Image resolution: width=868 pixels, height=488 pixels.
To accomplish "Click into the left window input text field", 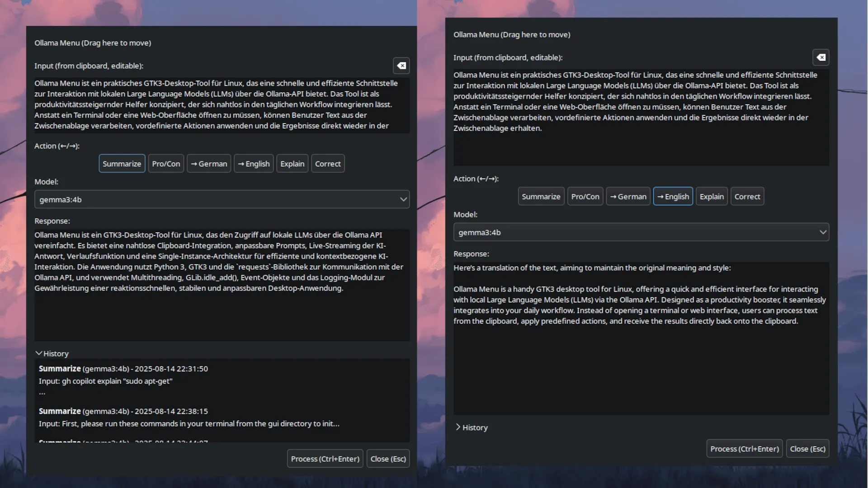I will (222, 104).
